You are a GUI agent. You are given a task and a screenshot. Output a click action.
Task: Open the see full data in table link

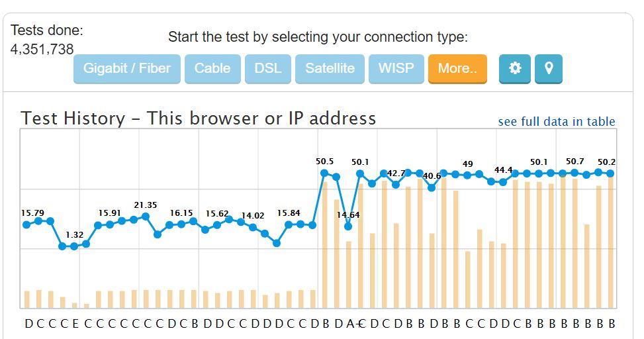tap(557, 122)
